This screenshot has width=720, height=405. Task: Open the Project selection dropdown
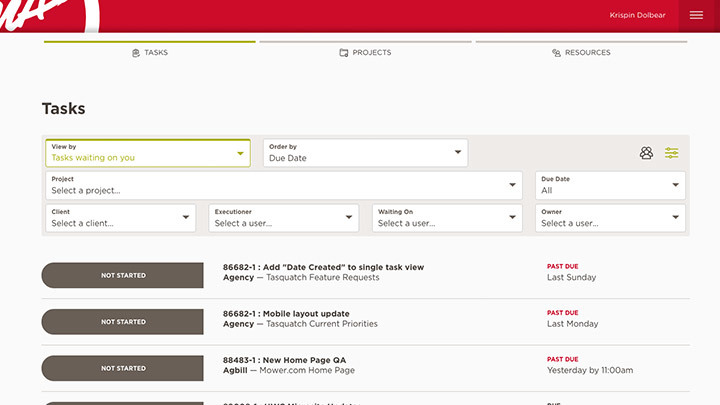click(x=284, y=185)
